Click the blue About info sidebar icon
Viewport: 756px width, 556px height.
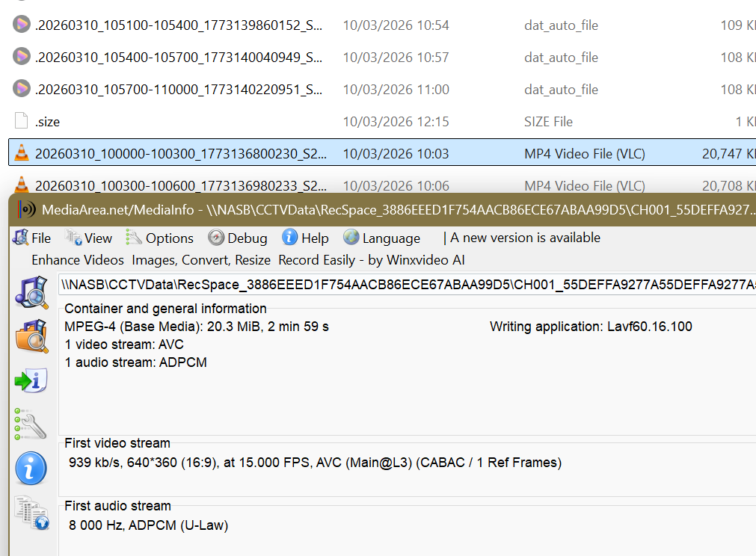tap(31, 469)
